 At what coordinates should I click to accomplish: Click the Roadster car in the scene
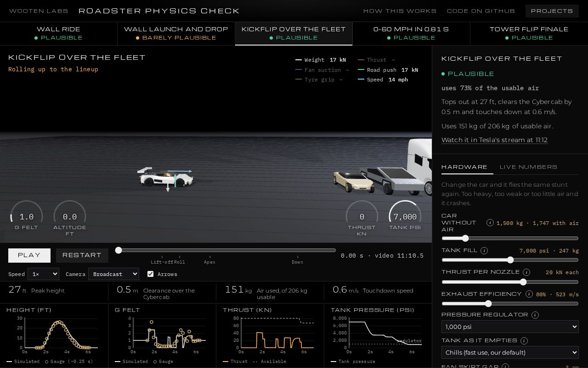[165, 177]
